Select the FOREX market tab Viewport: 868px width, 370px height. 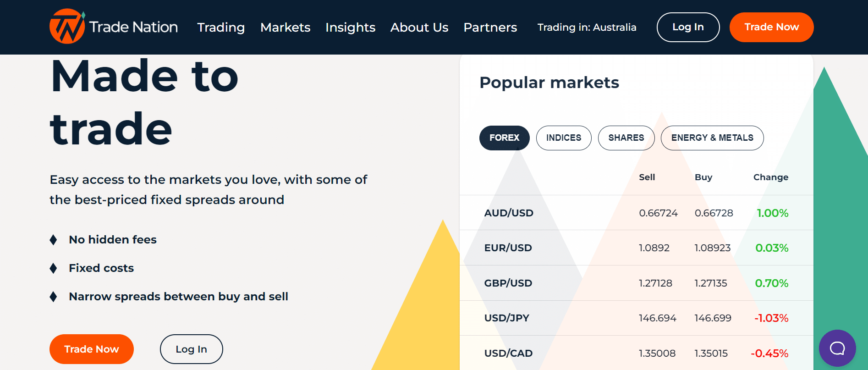point(504,138)
